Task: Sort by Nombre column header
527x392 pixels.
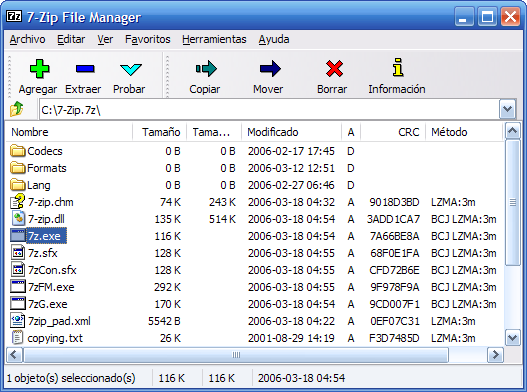Action: click(69, 132)
